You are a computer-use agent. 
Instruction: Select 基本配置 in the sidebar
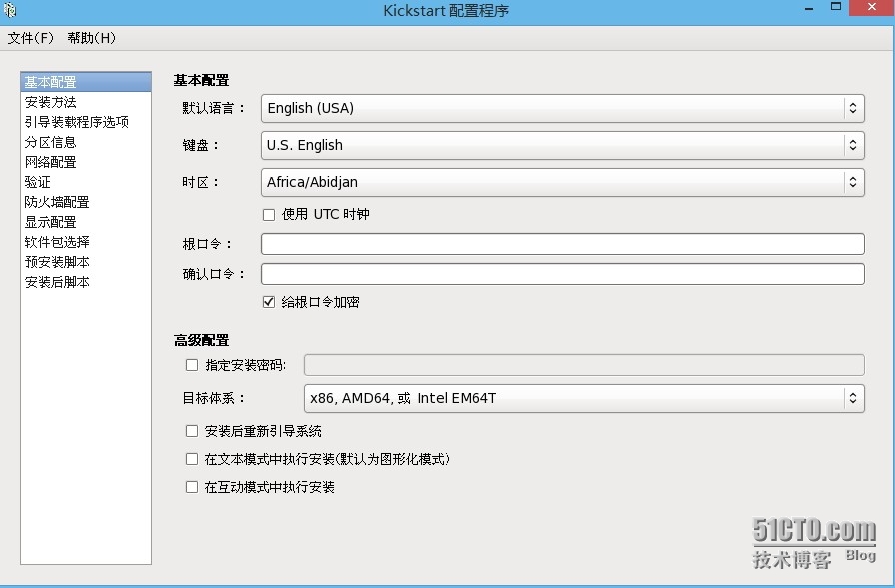coord(86,82)
